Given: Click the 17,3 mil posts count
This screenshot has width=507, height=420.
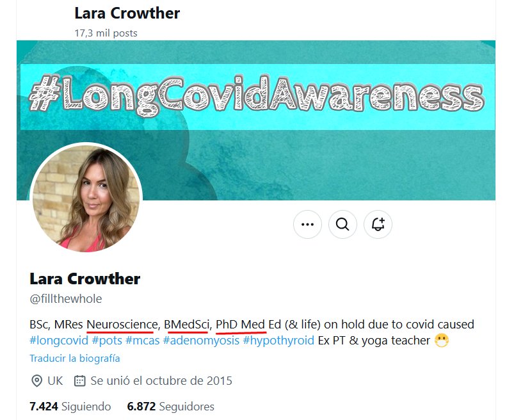Looking at the screenshot, I should point(106,33).
